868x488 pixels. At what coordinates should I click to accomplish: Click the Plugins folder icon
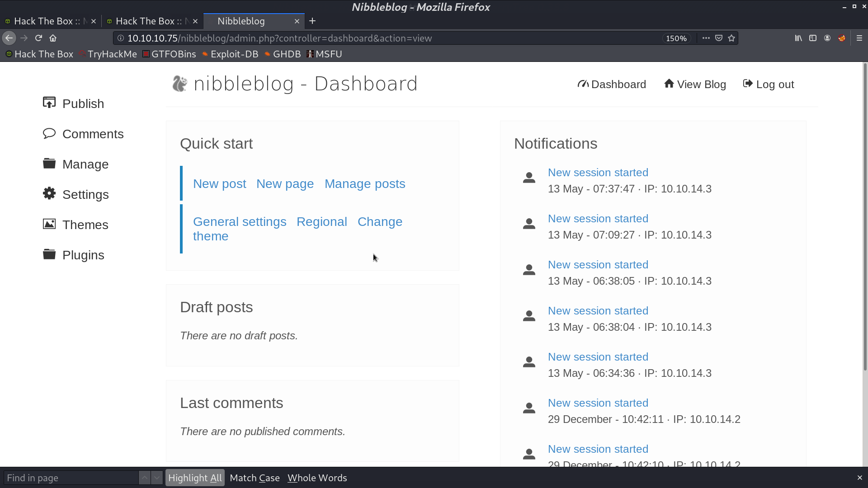coord(49,254)
